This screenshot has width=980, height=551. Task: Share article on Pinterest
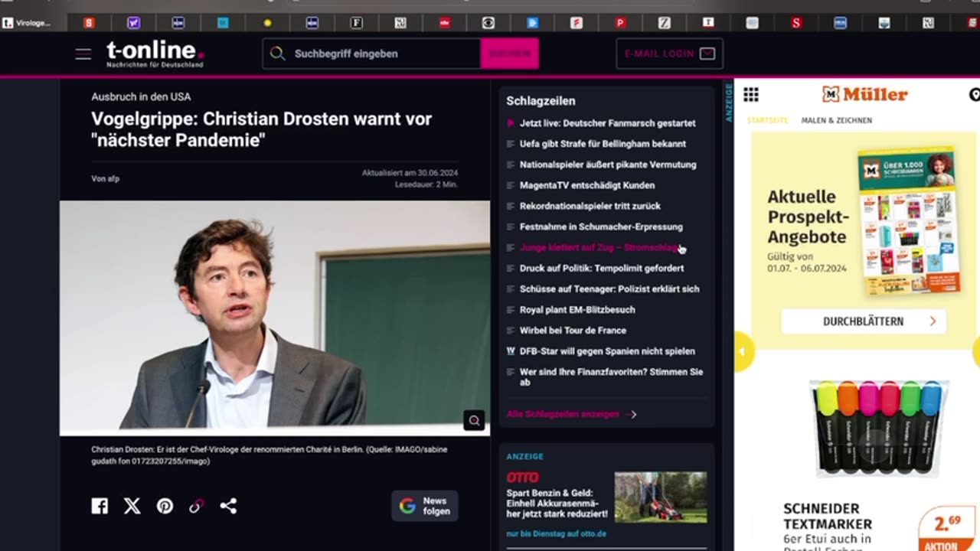(x=165, y=506)
